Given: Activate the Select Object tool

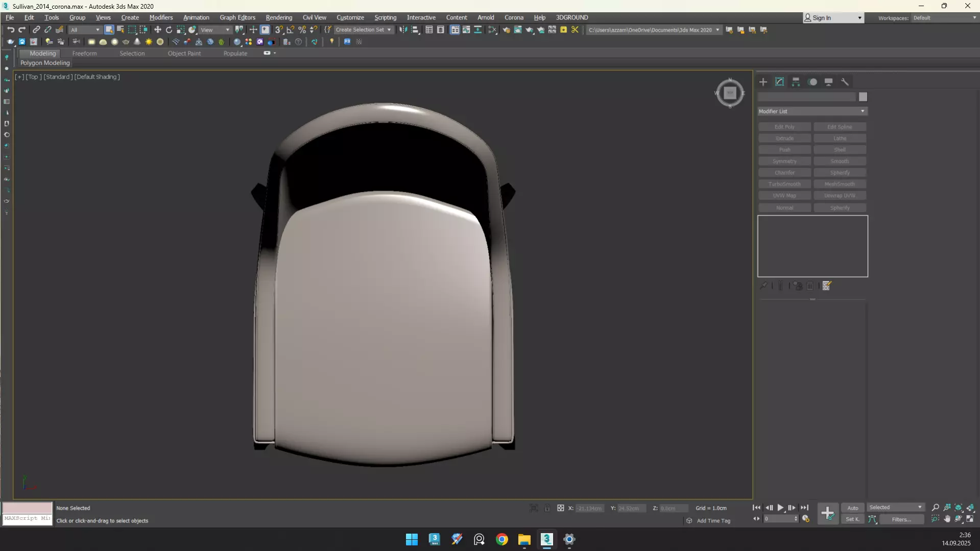Looking at the screenshot, I should 109,30.
